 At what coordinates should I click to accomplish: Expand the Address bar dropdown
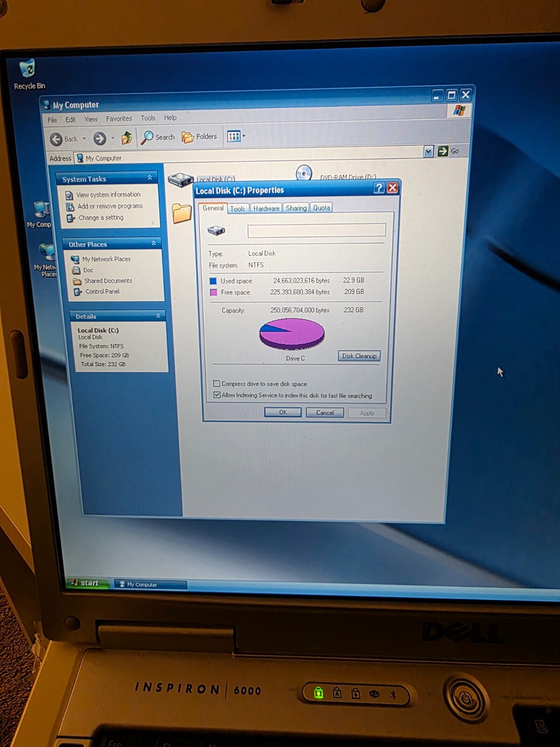click(x=428, y=151)
